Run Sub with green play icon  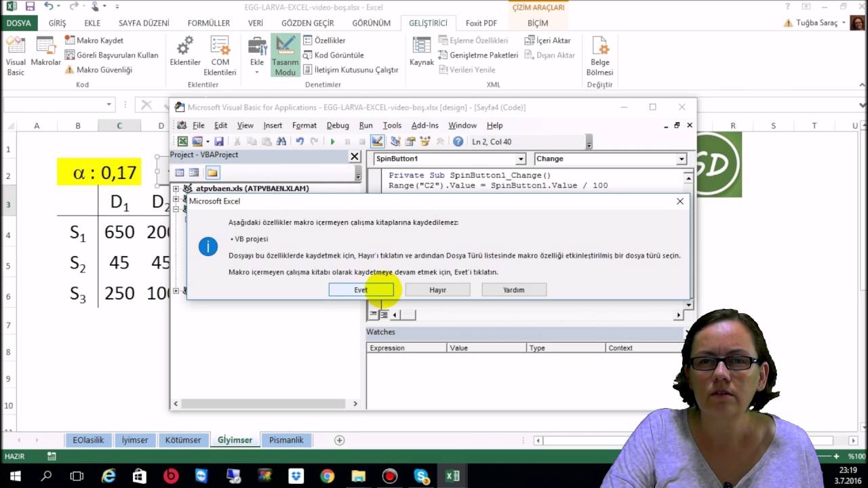click(x=332, y=142)
